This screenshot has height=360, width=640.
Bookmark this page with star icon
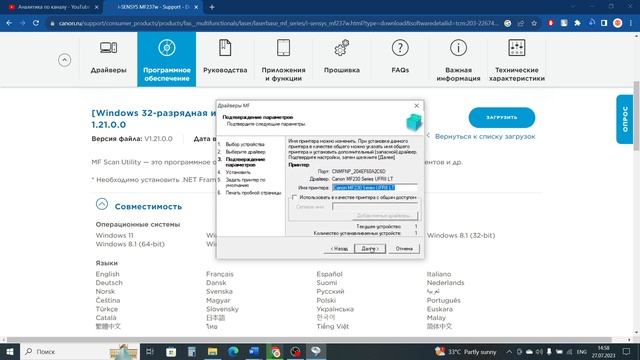point(534,23)
